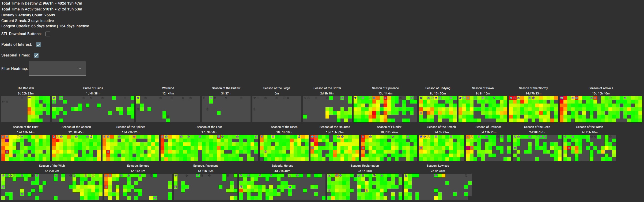The width and height of the screenshot is (644, 202).
Task: Click the blue emblem marker starting Season of the Seraph heatmap
Action: coord(421,137)
